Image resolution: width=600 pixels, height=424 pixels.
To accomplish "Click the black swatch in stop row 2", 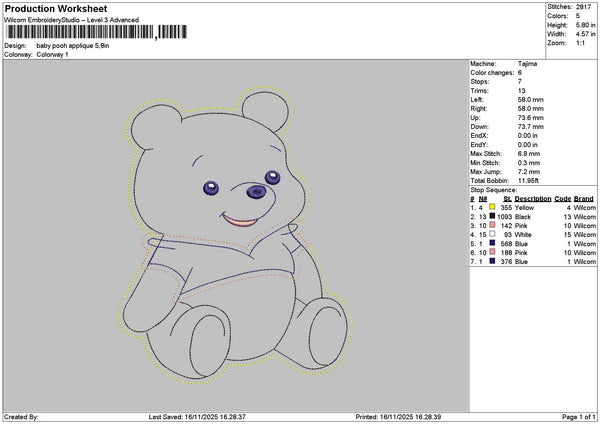I will coord(492,216).
